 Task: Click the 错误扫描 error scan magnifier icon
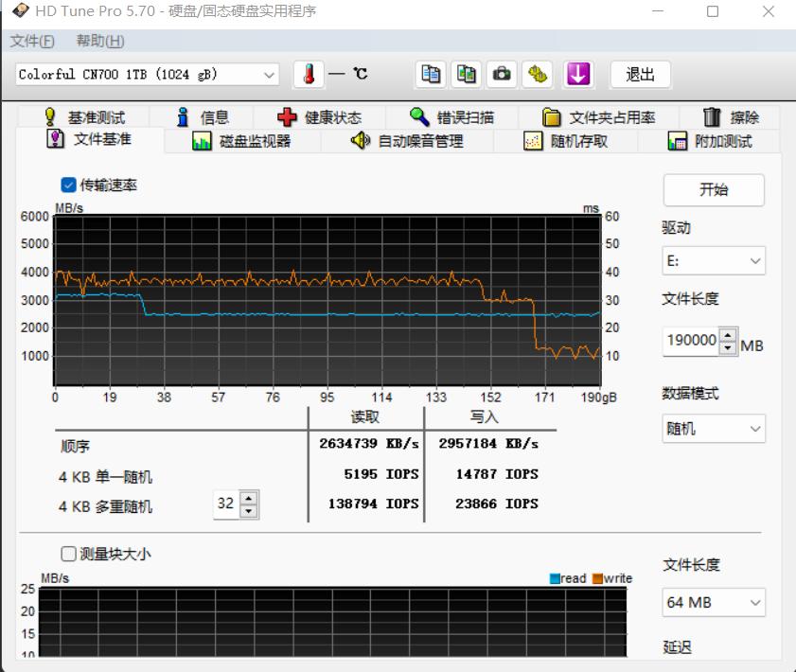(417, 116)
